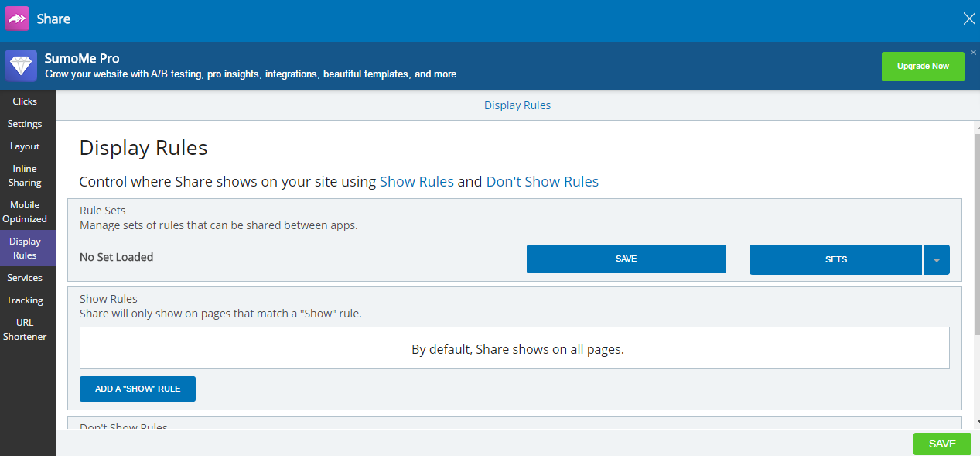Save the rule set with blue SAVE
Image resolution: width=980 pixels, height=456 pixels.
click(627, 259)
